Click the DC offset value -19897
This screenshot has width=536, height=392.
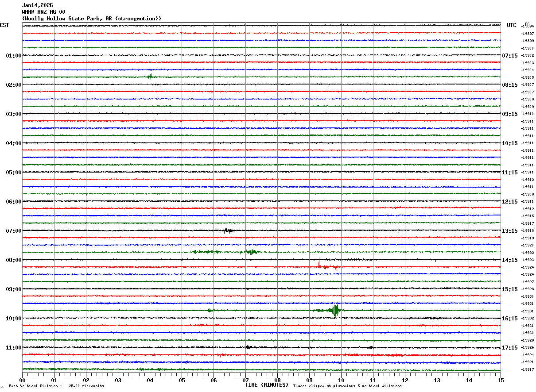(527, 34)
